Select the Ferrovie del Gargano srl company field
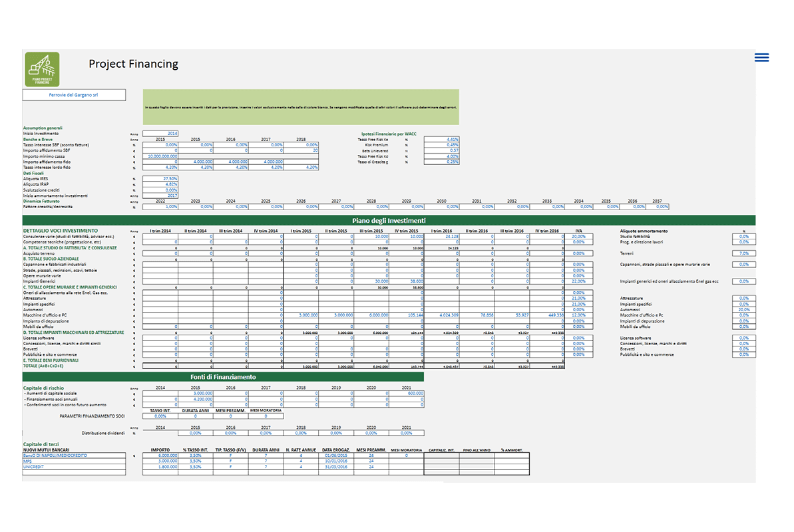 coord(74,94)
